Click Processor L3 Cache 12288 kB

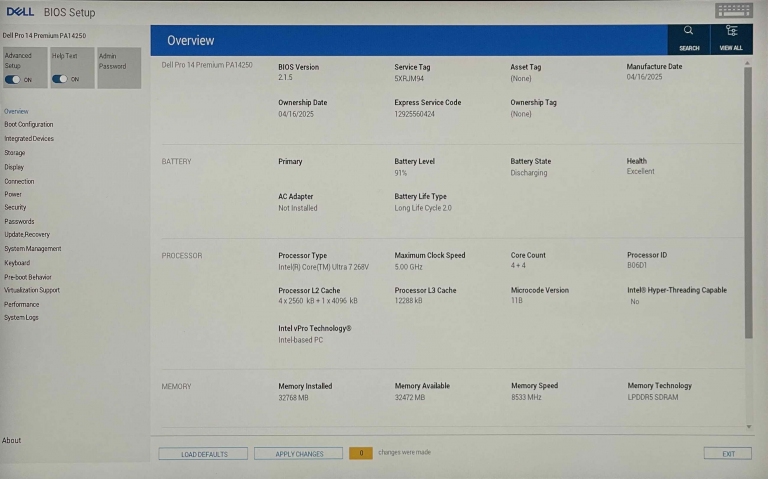[408, 301]
